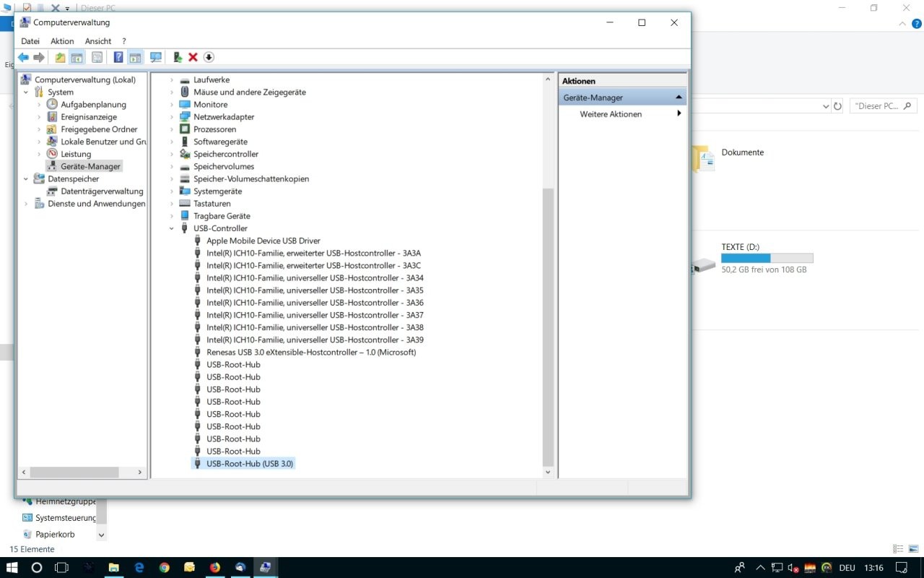
Task: Click the Softwaregeräte category icon
Action: [x=185, y=142]
